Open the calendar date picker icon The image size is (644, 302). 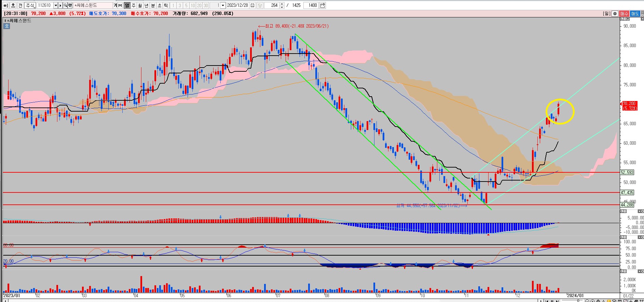click(x=252, y=5)
